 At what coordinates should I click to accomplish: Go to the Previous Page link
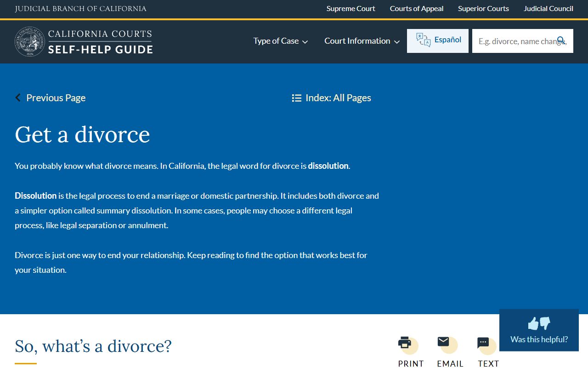[x=56, y=98]
